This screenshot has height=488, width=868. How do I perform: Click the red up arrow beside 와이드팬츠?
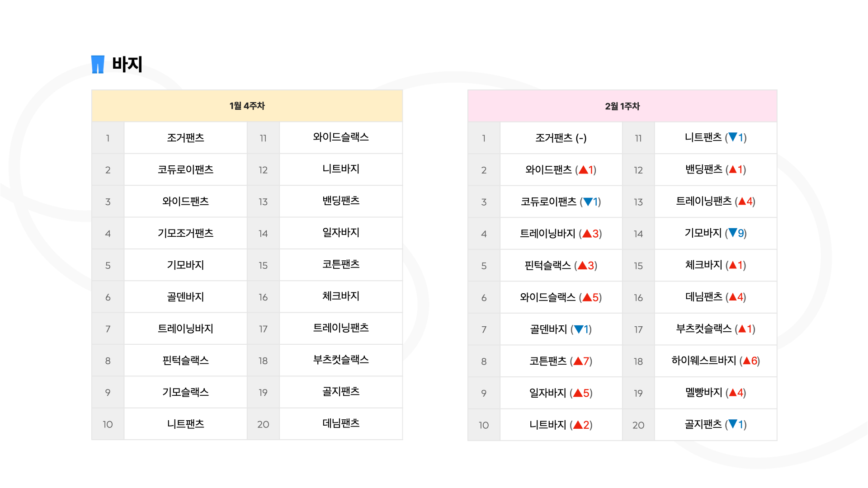583,170
